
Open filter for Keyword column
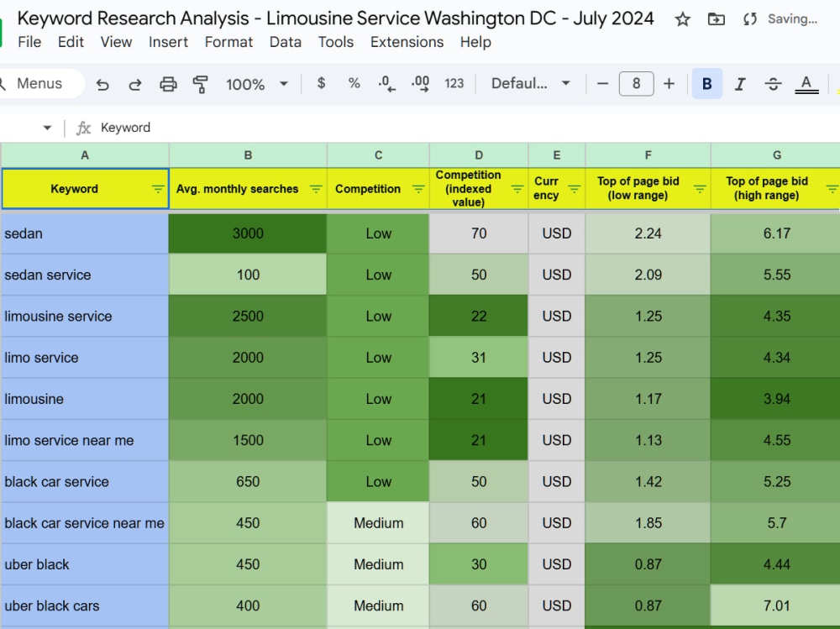(158, 189)
